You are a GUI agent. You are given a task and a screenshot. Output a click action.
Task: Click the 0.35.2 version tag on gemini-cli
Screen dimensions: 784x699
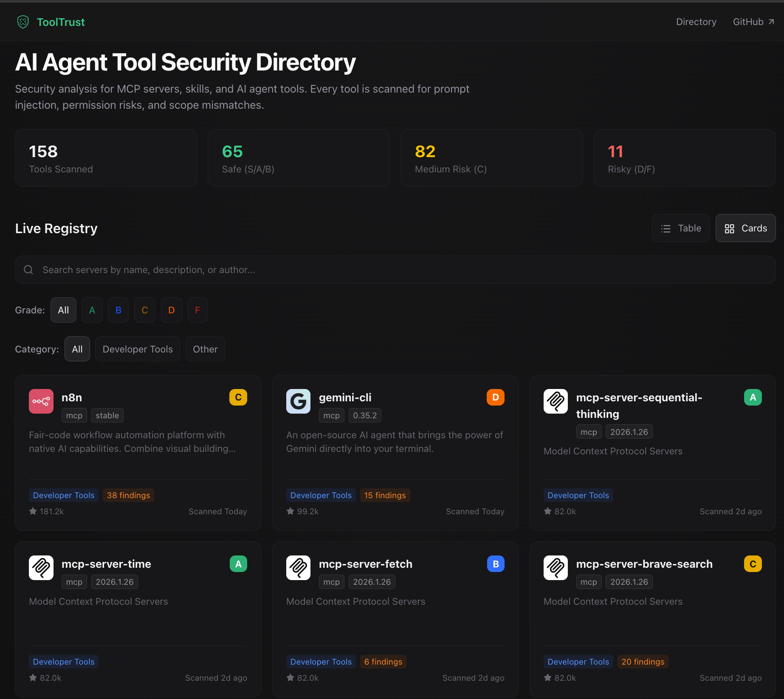(x=364, y=415)
